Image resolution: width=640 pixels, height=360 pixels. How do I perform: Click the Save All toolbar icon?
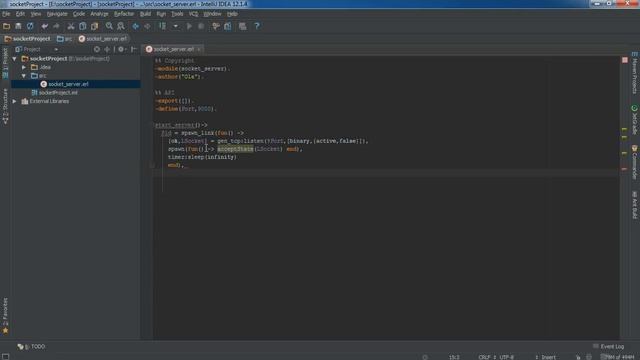coord(18,26)
